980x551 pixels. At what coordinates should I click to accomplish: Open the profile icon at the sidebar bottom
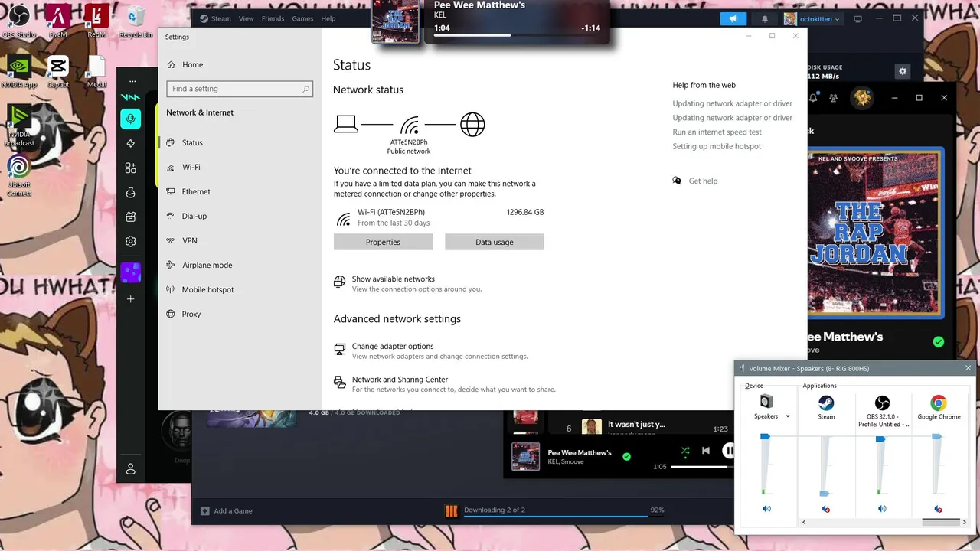click(x=131, y=468)
